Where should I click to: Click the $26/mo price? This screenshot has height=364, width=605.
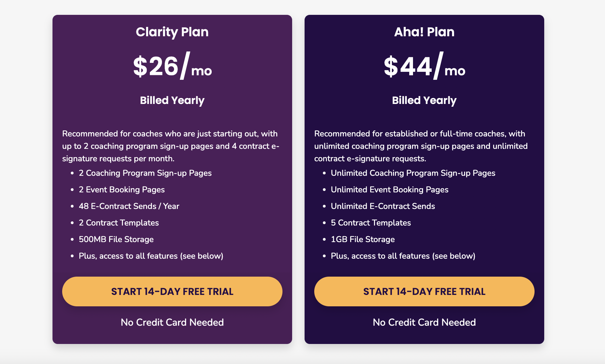coord(172,66)
